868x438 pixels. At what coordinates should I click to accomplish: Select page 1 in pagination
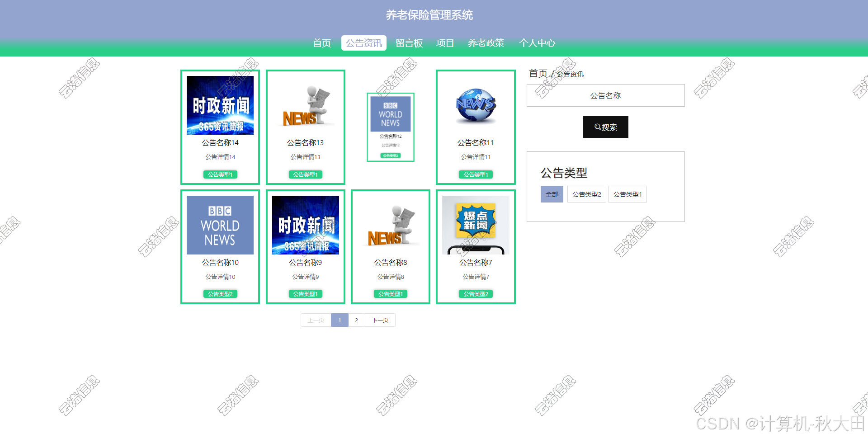click(x=340, y=320)
